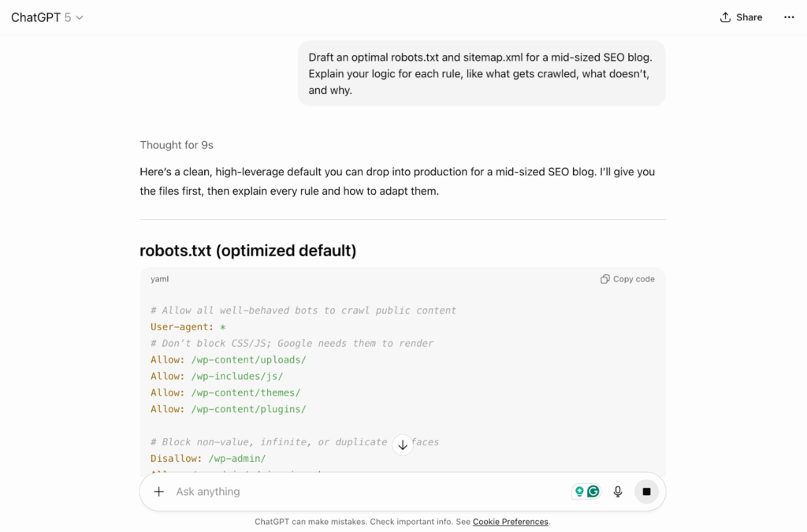This screenshot has width=807, height=532.
Task: Click the Grammarly lightbulb suggestion icon
Action: click(x=579, y=492)
